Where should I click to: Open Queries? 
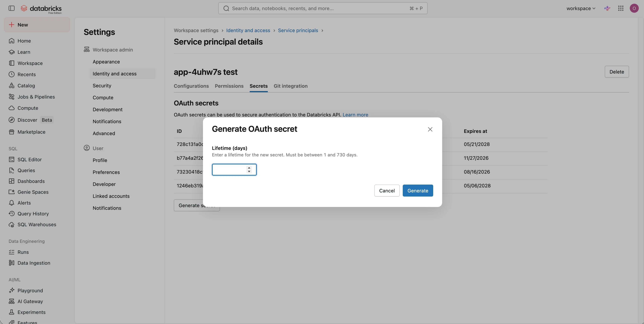[x=37, y=170]
